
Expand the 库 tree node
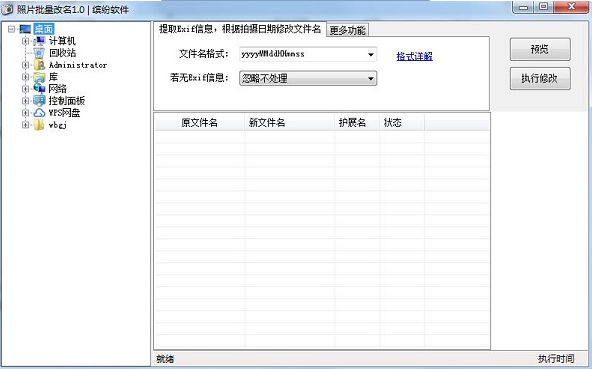(25, 77)
